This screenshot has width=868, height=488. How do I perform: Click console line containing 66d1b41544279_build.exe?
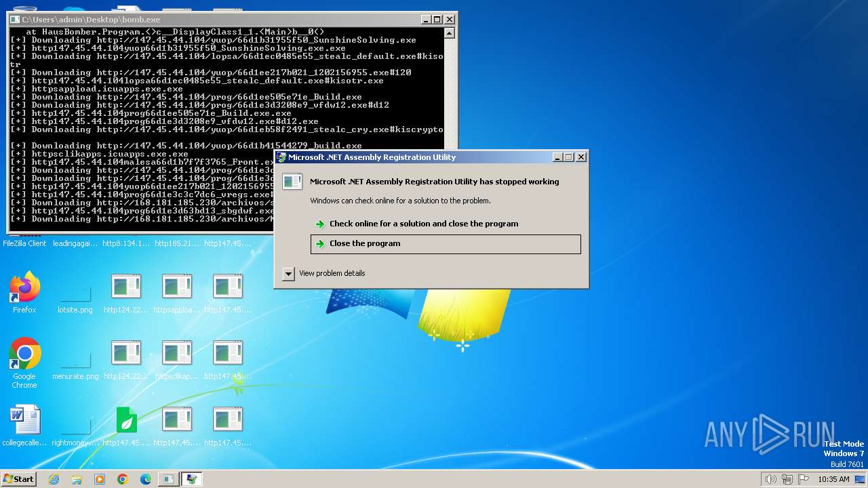[186, 146]
